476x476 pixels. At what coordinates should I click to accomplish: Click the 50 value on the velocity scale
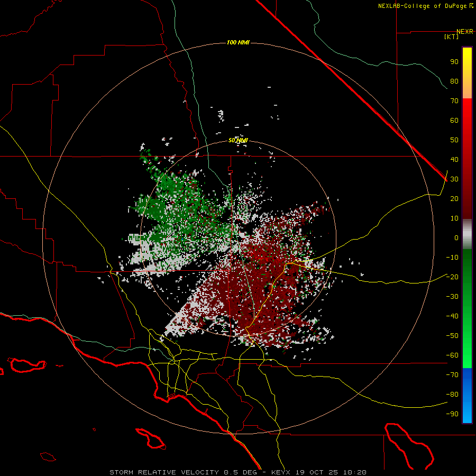tap(454, 140)
